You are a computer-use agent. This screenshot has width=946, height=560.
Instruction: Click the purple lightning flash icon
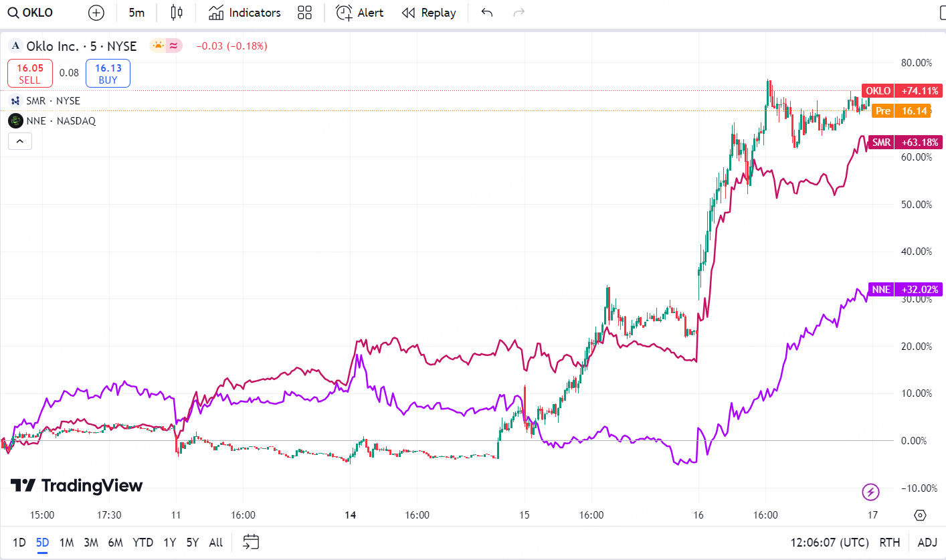pos(871,492)
